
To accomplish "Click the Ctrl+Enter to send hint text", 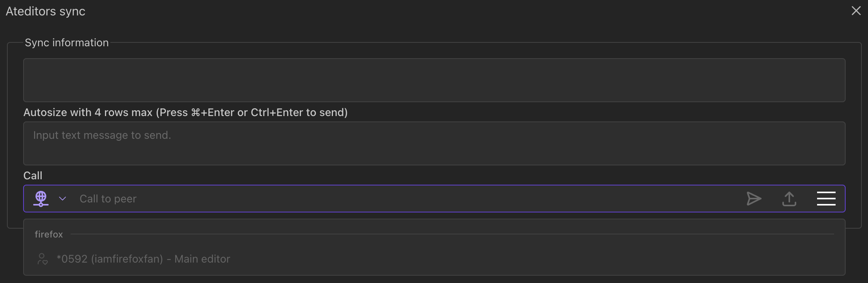I will click(x=299, y=113).
